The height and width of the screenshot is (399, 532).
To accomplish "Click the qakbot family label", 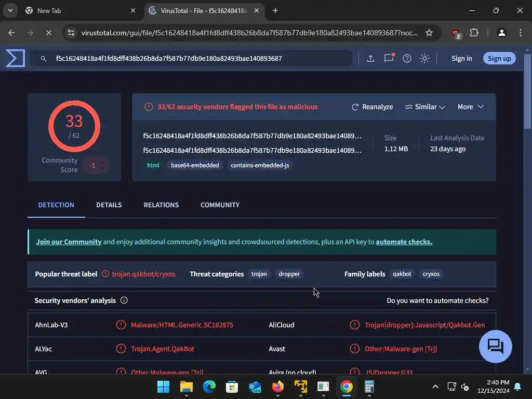I will pyautogui.click(x=402, y=274).
